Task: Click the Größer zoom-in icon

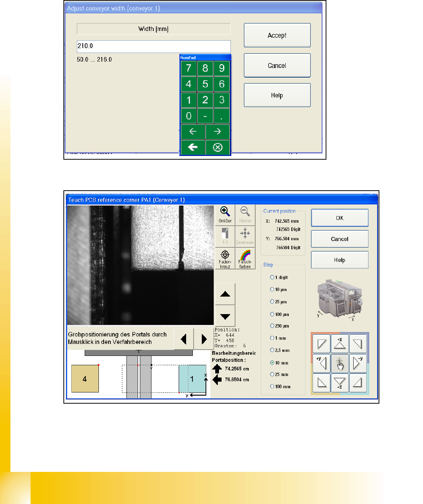Action: point(225,215)
